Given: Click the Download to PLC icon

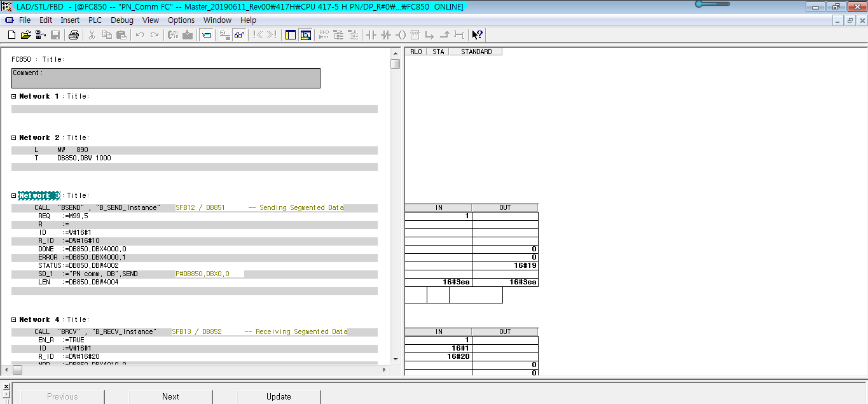Looking at the screenshot, I should 188,35.
